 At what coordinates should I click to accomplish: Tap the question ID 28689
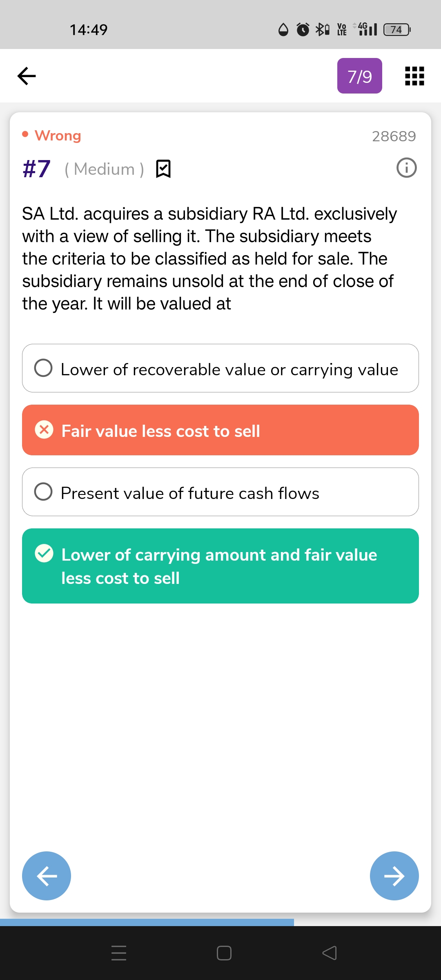pos(394,136)
